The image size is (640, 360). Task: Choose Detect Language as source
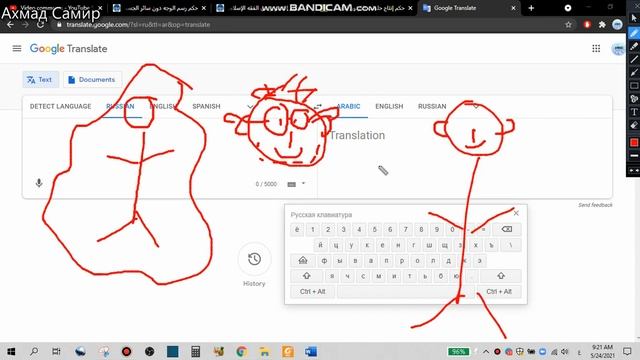coord(60,107)
